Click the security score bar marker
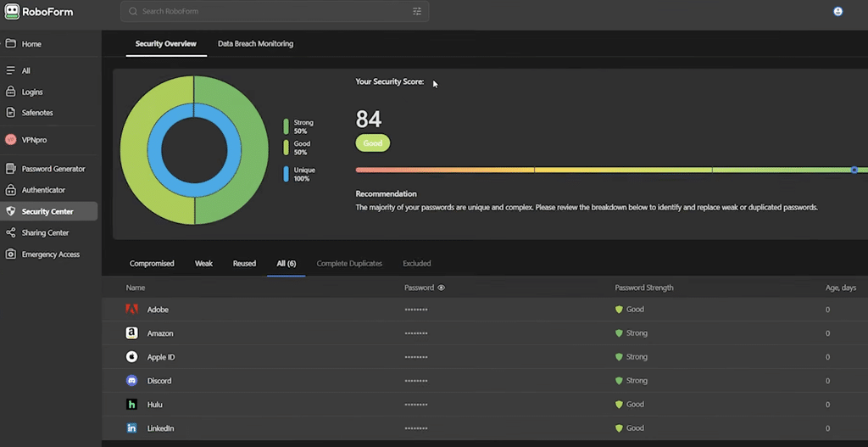This screenshot has height=447, width=868. coord(854,170)
